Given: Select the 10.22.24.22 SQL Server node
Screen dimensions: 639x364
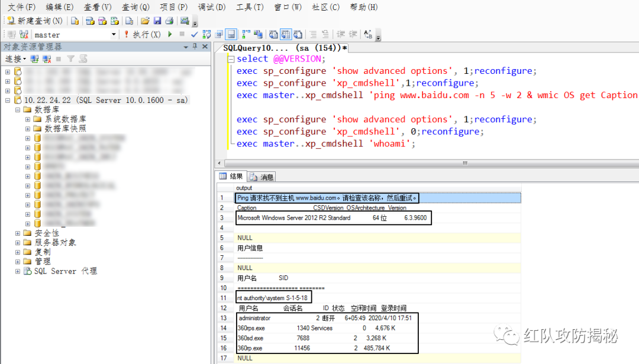Looking at the screenshot, I should pyautogui.click(x=106, y=100).
